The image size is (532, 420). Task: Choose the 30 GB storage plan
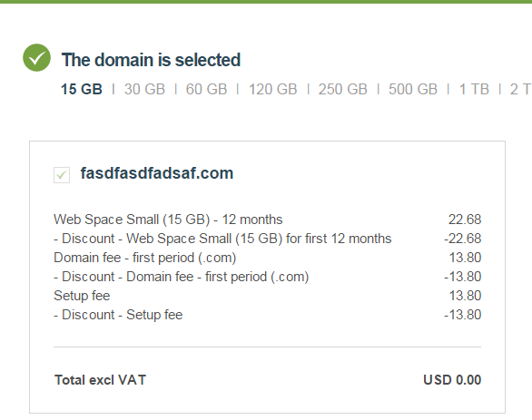[144, 90]
